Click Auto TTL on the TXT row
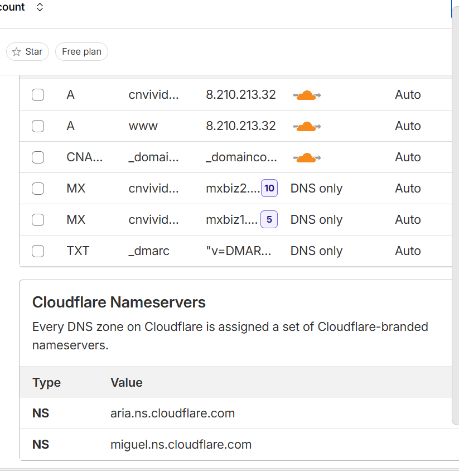 (408, 251)
